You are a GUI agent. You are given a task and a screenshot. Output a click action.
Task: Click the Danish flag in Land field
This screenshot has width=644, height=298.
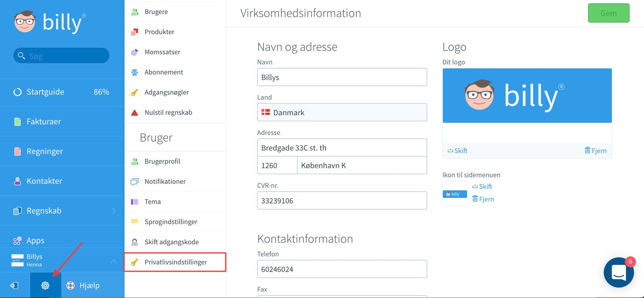pyautogui.click(x=266, y=112)
